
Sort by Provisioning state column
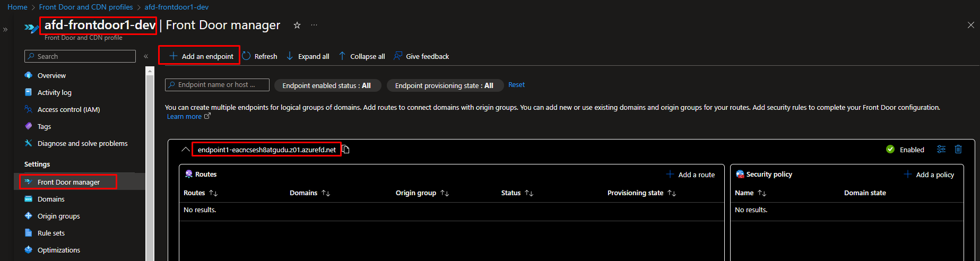(642, 193)
